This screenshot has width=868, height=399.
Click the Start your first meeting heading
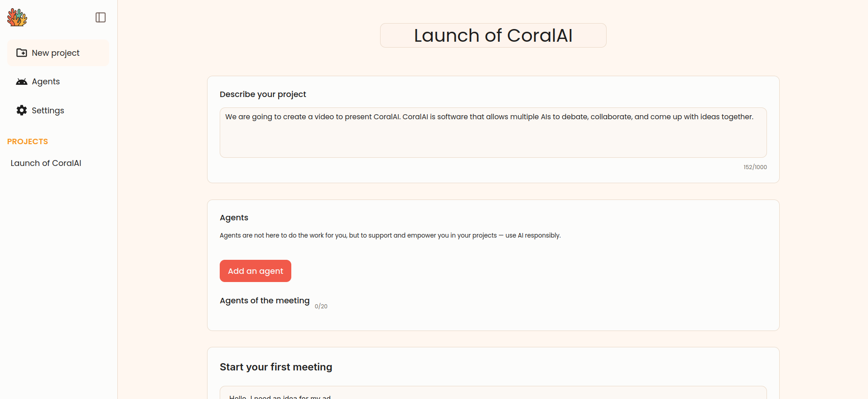tap(276, 367)
